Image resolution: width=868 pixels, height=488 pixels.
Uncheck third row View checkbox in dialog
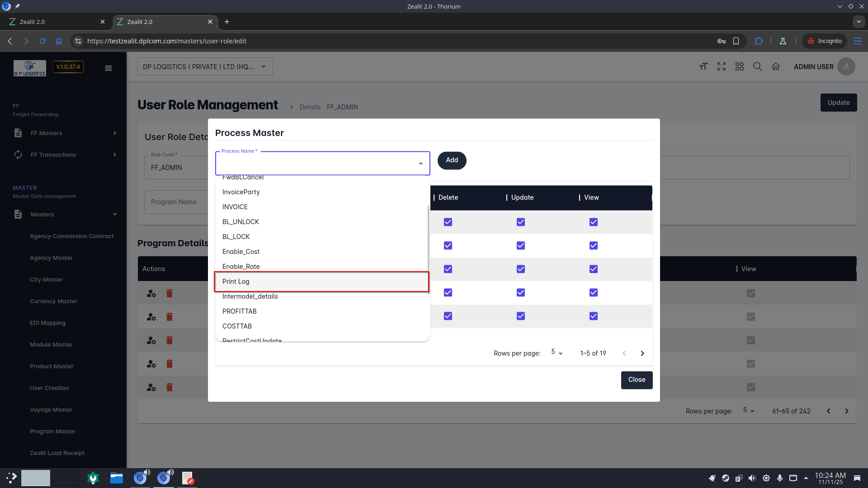point(594,269)
